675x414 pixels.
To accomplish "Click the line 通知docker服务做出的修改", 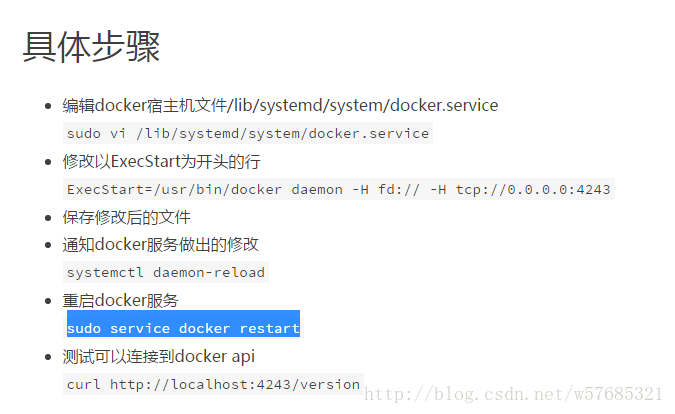I will pyautogui.click(x=161, y=244).
